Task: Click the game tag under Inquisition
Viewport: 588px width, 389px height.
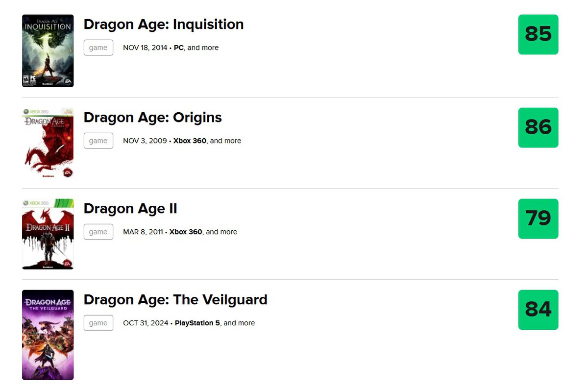Action: pyautogui.click(x=98, y=48)
